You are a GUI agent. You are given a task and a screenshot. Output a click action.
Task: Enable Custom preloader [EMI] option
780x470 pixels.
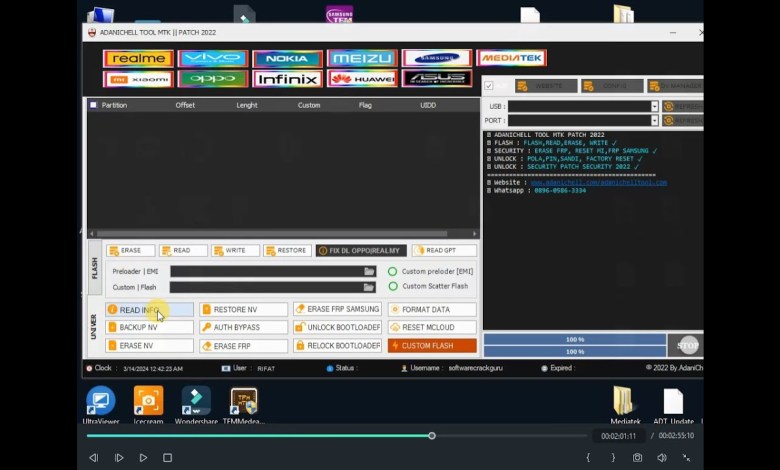coord(393,271)
